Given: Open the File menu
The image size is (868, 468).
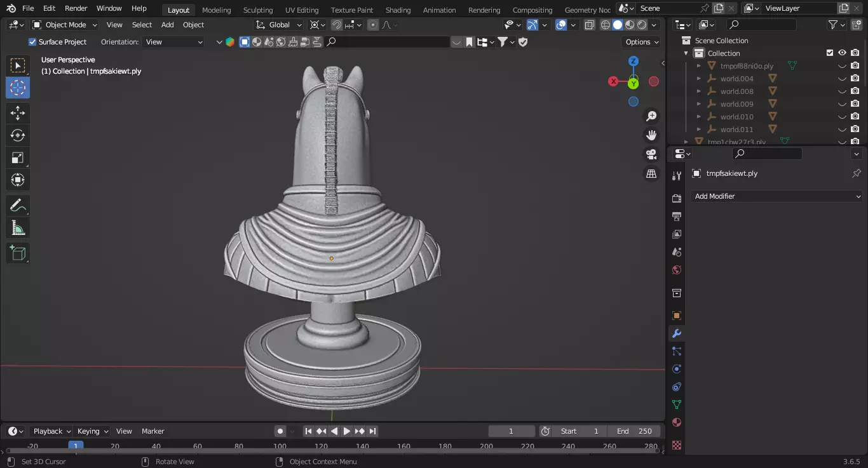Looking at the screenshot, I should tap(28, 8).
